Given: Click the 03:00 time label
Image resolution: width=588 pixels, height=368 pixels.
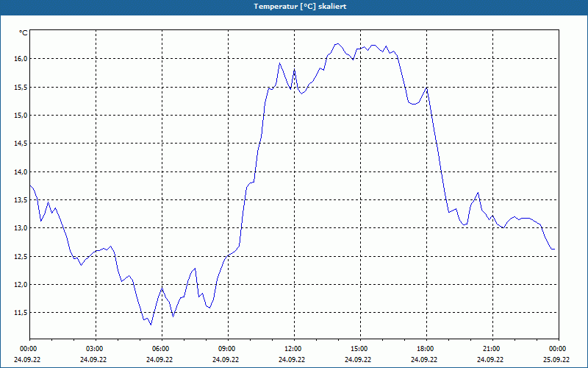Looking at the screenshot, I should coord(96,349).
